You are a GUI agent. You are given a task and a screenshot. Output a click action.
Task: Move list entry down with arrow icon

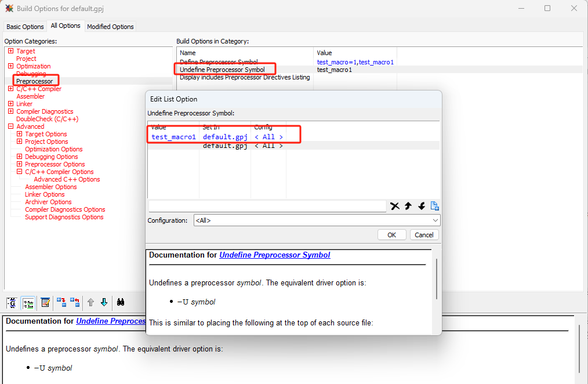[x=422, y=206]
